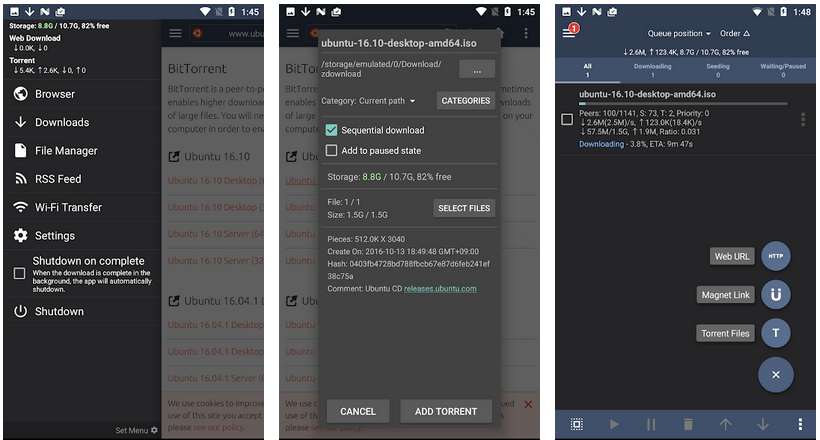
Task: Tap the move-up arrow in toolbar
Action: (725, 424)
